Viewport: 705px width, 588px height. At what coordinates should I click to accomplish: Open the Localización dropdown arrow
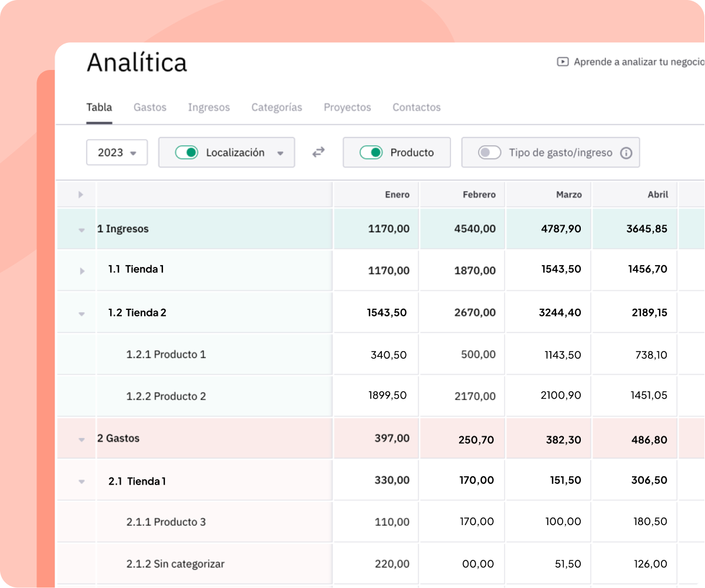tap(280, 153)
